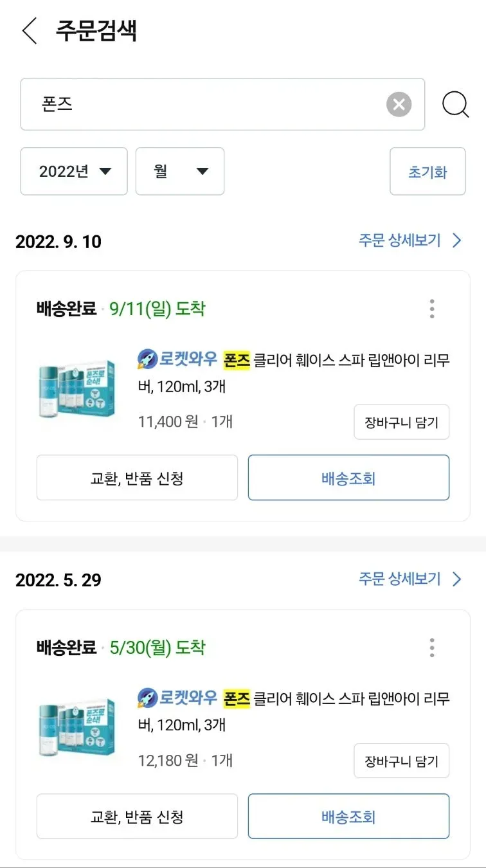
Task: Open 주문 상세보기 for the 2022. 9. 10 order
Action: (x=400, y=240)
